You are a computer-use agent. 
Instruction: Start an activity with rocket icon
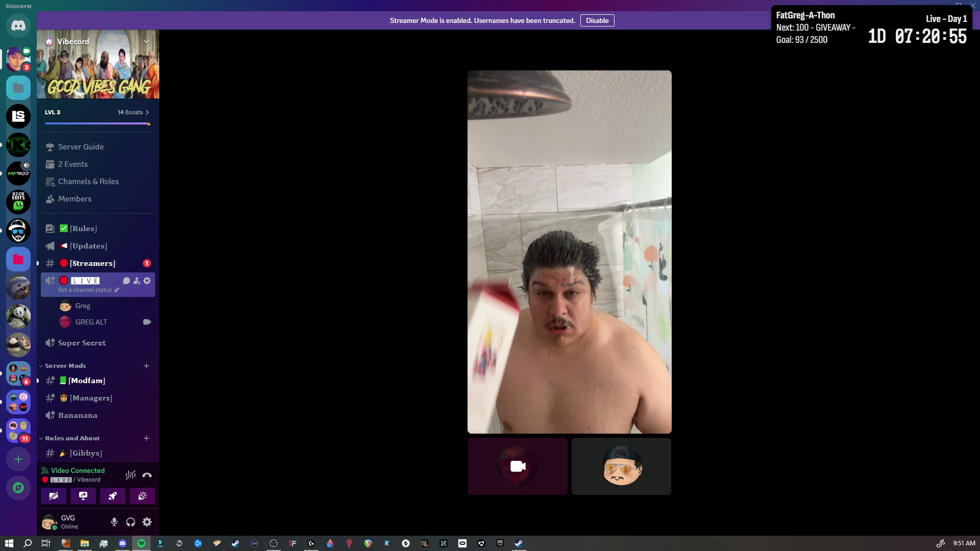click(x=113, y=496)
